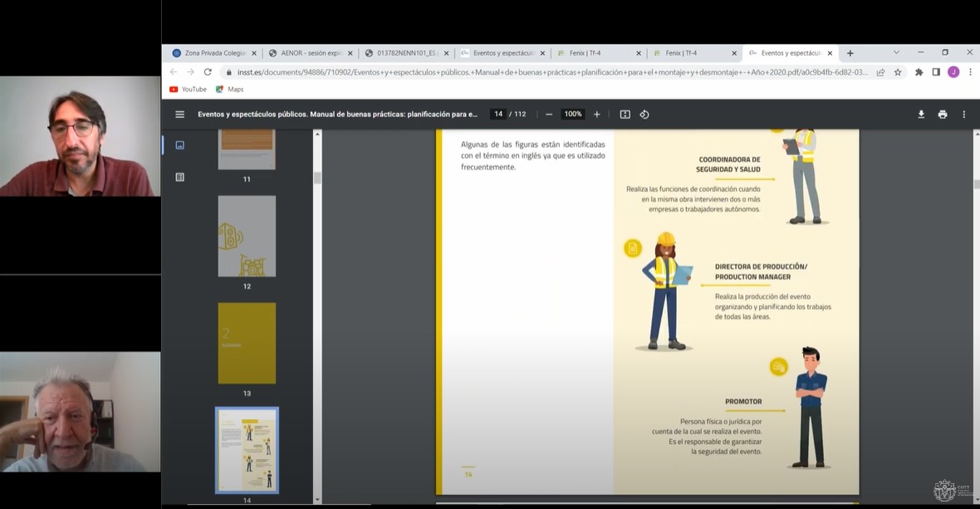Switch to the second Fenix | Tf-4 tab
Viewport: 980px width, 509px height.
coord(695,53)
